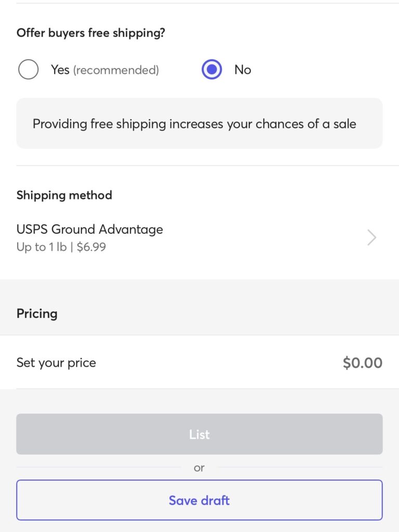Tap the "USPS Ground Advantage" title text
Viewport: 399px width, 532px height.
[90, 229]
